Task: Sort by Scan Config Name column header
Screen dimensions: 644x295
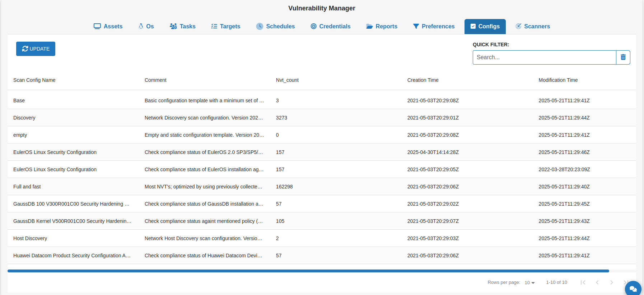Action: coord(34,80)
